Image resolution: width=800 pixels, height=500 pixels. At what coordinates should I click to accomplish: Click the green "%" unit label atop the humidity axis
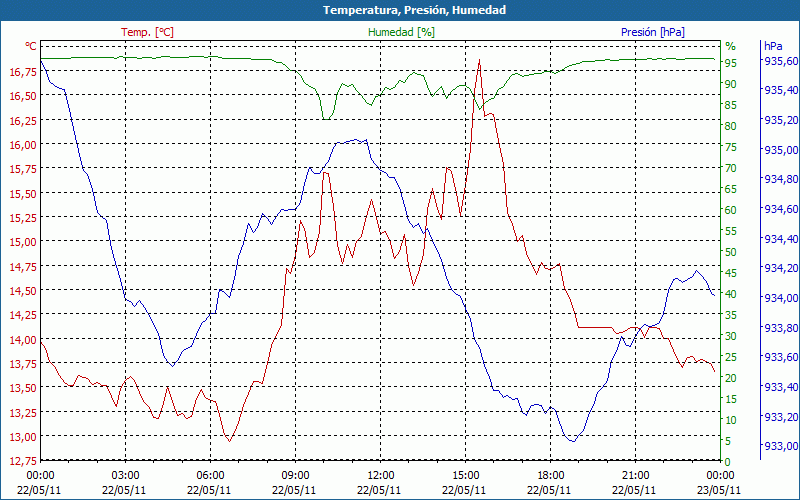point(731,46)
